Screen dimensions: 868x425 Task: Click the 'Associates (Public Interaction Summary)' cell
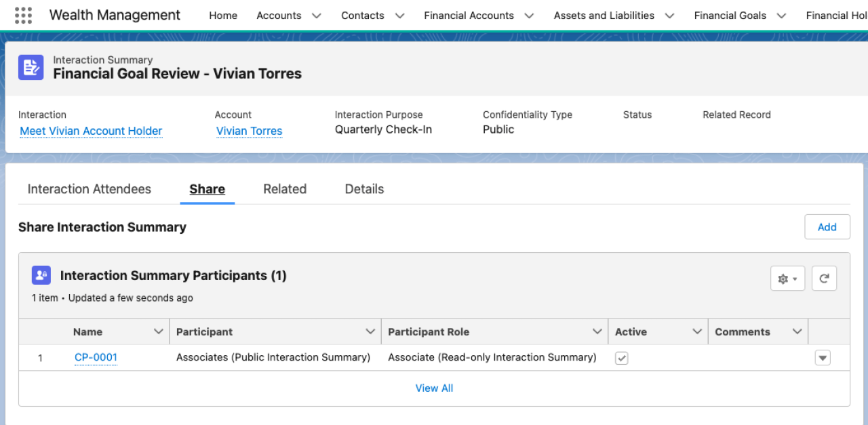pyautogui.click(x=273, y=357)
